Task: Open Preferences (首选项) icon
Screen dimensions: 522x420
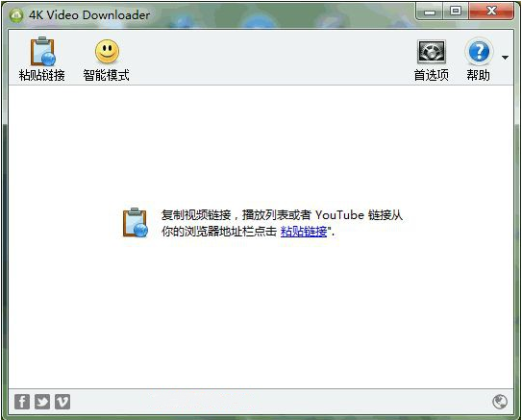Action: (431, 52)
